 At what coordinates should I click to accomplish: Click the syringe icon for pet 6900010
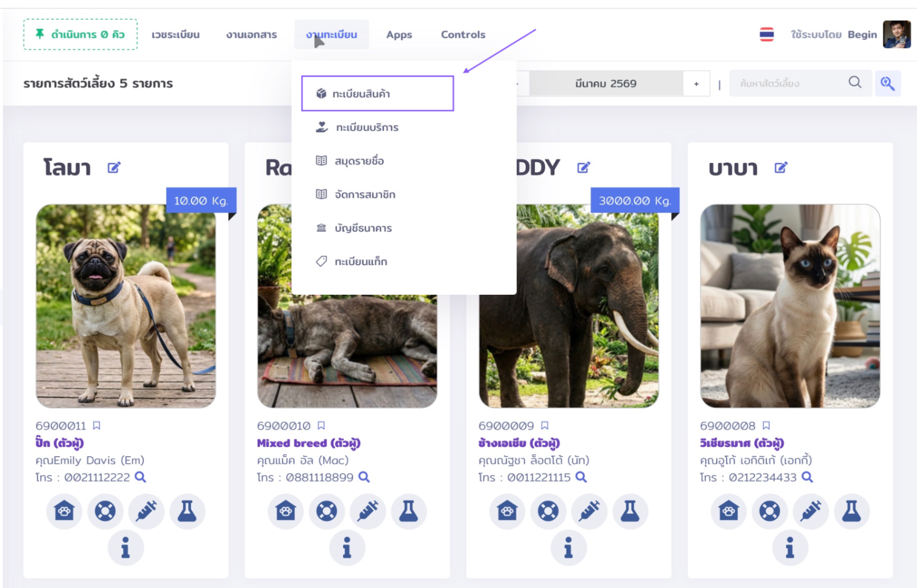(368, 511)
